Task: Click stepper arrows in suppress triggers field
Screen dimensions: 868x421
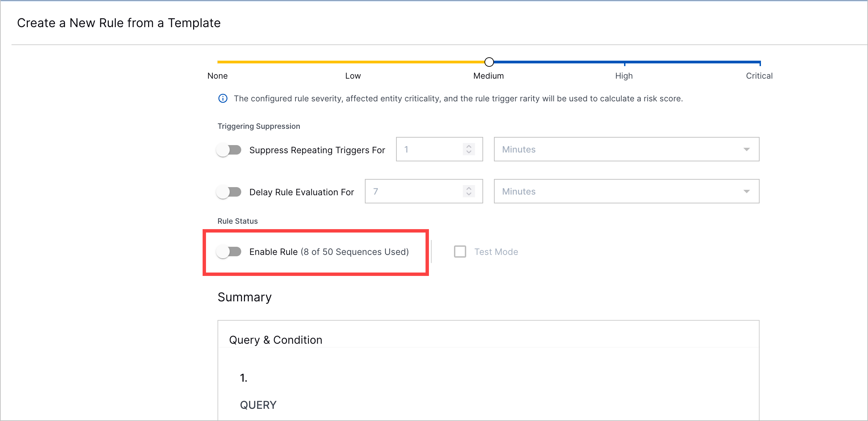Action: [x=469, y=149]
